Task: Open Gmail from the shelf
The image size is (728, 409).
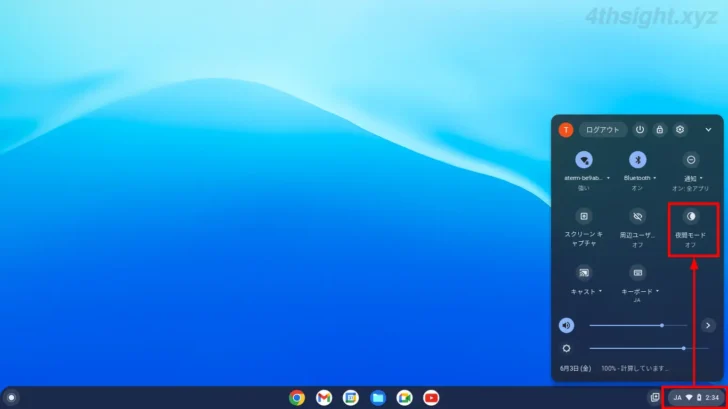Action: [324, 398]
